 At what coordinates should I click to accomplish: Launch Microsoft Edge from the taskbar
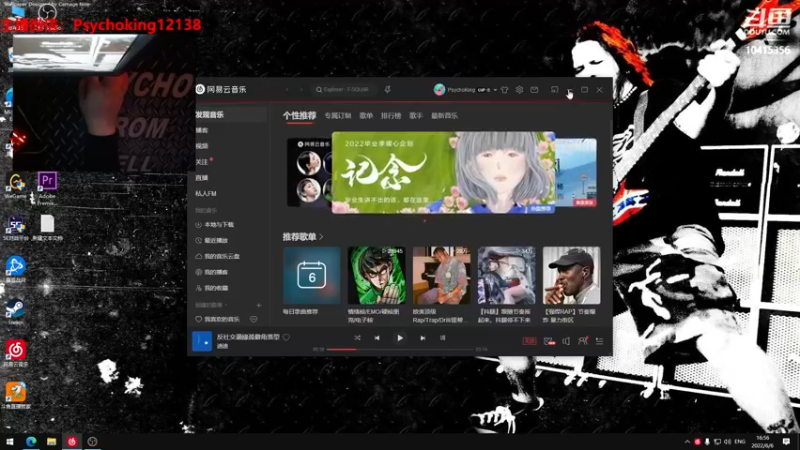(x=31, y=441)
